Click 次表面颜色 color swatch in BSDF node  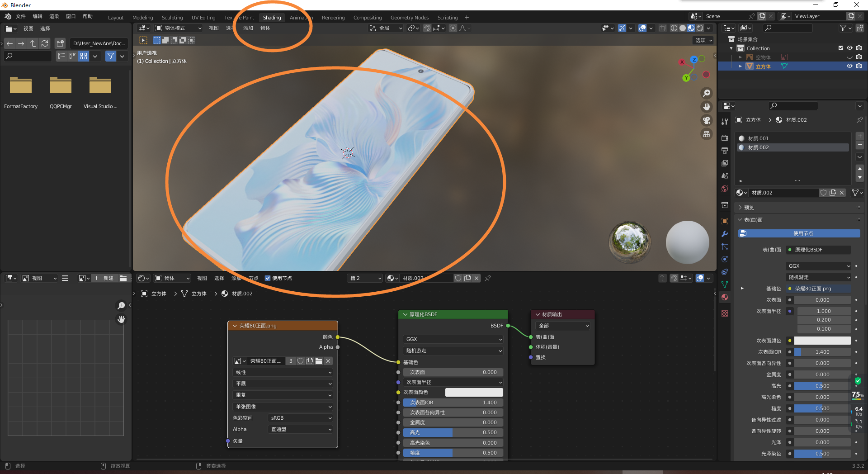tap(474, 392)
